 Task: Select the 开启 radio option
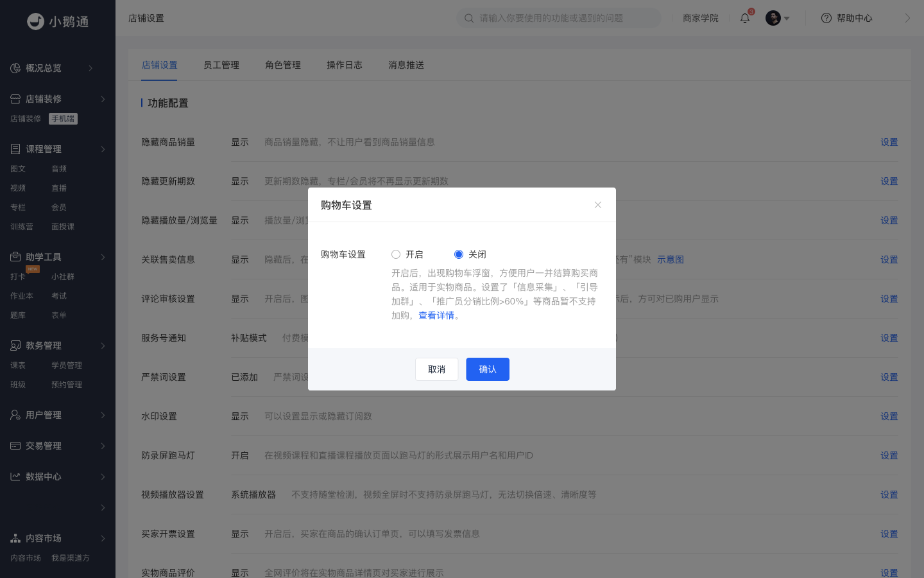tap(396, 254)
